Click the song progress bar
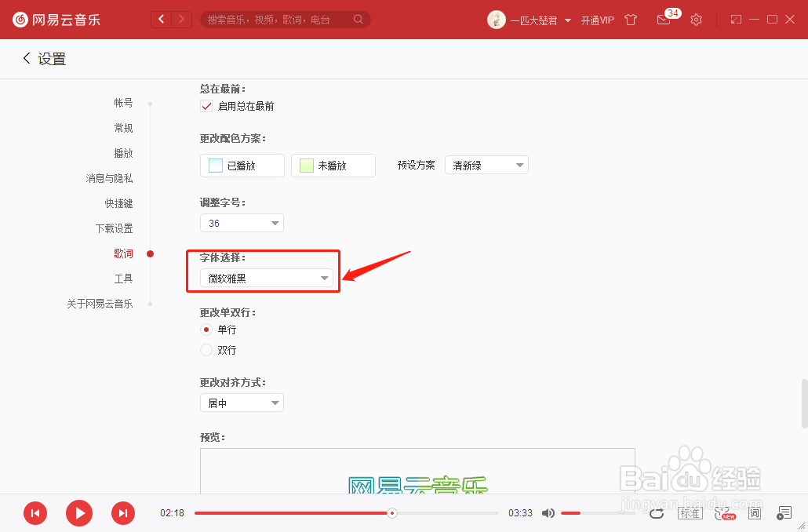 click(346, 513)
